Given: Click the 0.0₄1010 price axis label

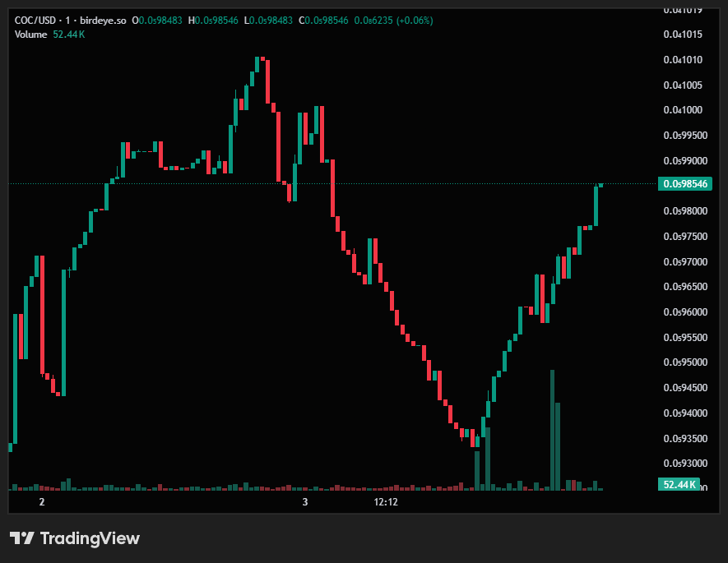Looking at the screenshot, I should point(683,60).
